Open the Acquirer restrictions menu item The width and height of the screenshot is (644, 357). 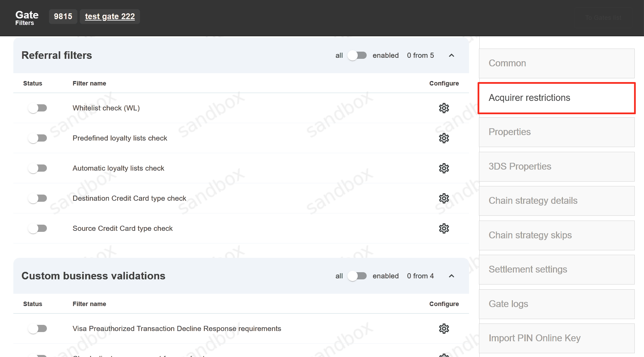(x=556, y=98)
